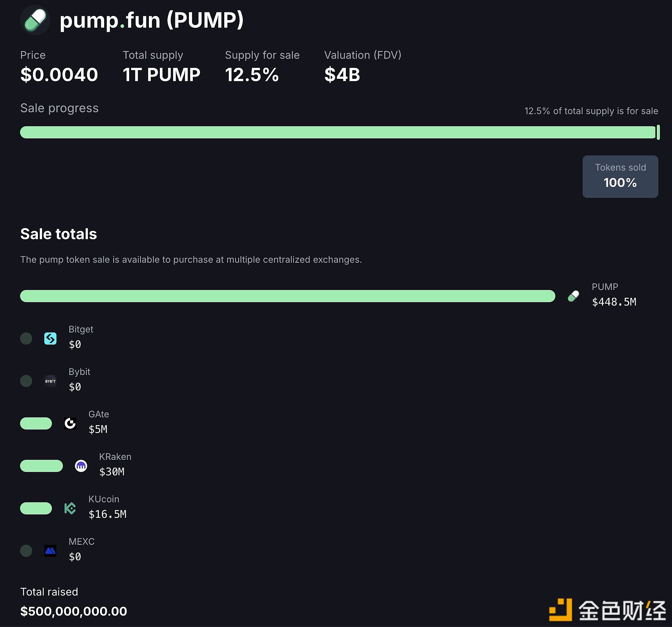Click the Gate $5M green bar

pyautogui.click(x=36, y=423)
